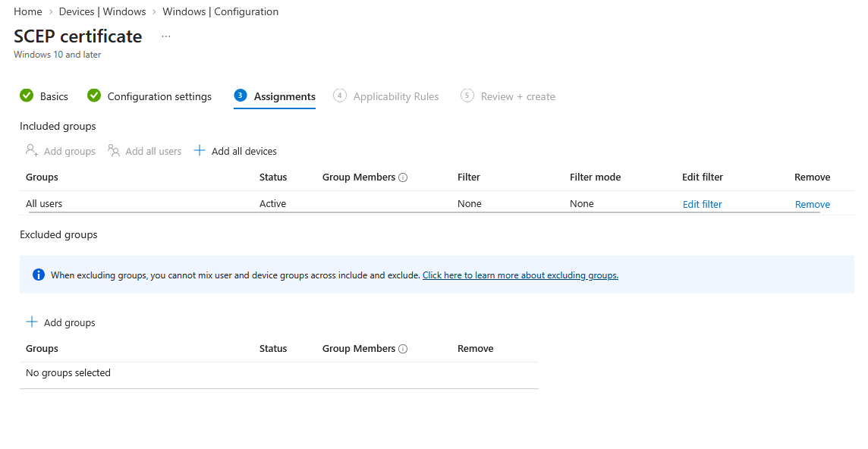Click the Group Members info icon in Excluded groups
This screenshot has height=449, width=868.
coord(403,349)
